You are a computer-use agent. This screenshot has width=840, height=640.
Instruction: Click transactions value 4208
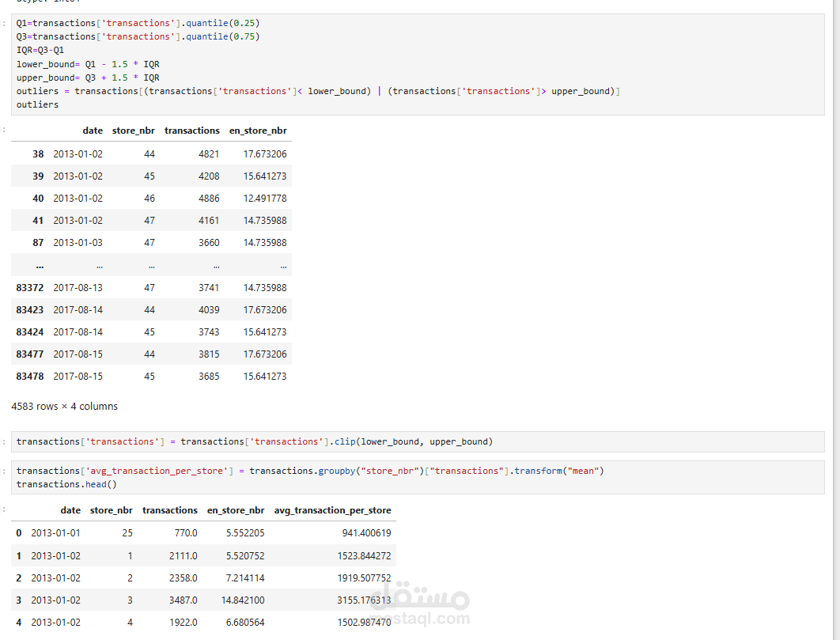pos(209,176)
